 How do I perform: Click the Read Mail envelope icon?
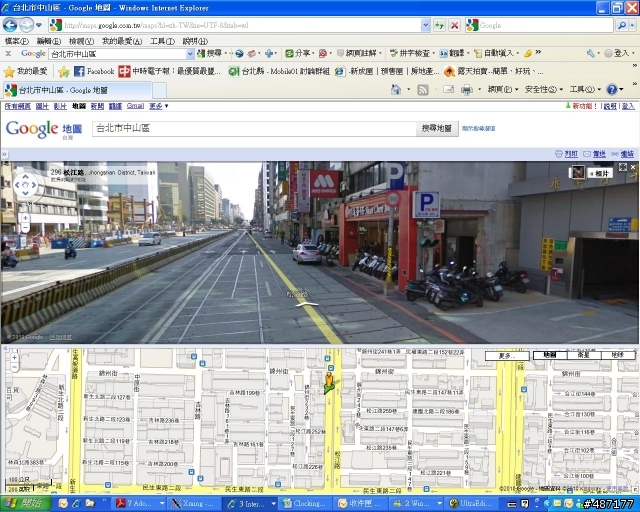pyautogui.click(x=448, y=89)
